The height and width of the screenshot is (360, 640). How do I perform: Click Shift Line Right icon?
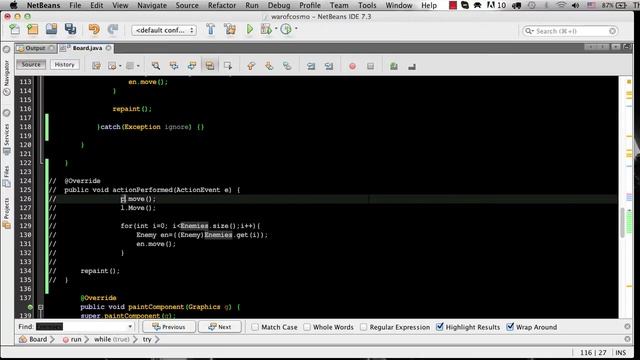tap(329, 66)
